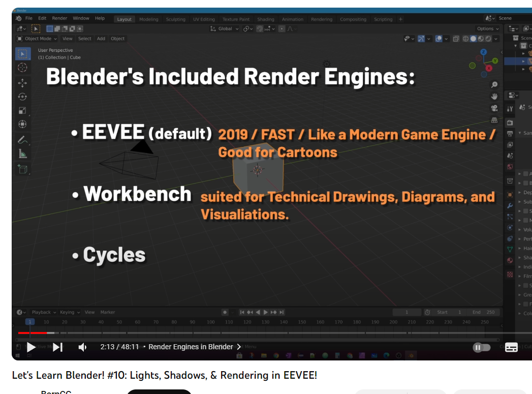Open the Options dropdown

point(488,29)
